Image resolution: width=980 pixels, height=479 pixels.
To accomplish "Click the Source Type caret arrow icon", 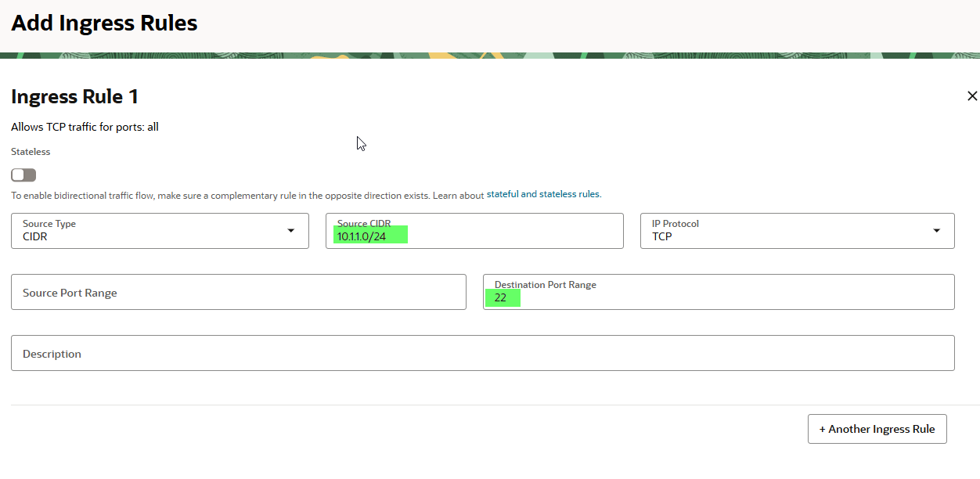I will point(291,231).
